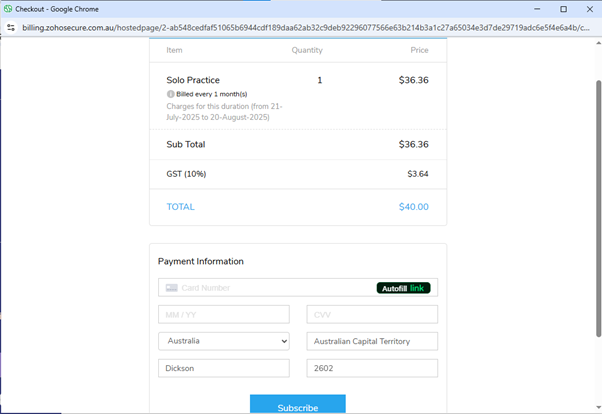Image resolution: width=602 pixels, height=414 pixels.
Task: Click the CVV security code field
Action: [372, 314]
